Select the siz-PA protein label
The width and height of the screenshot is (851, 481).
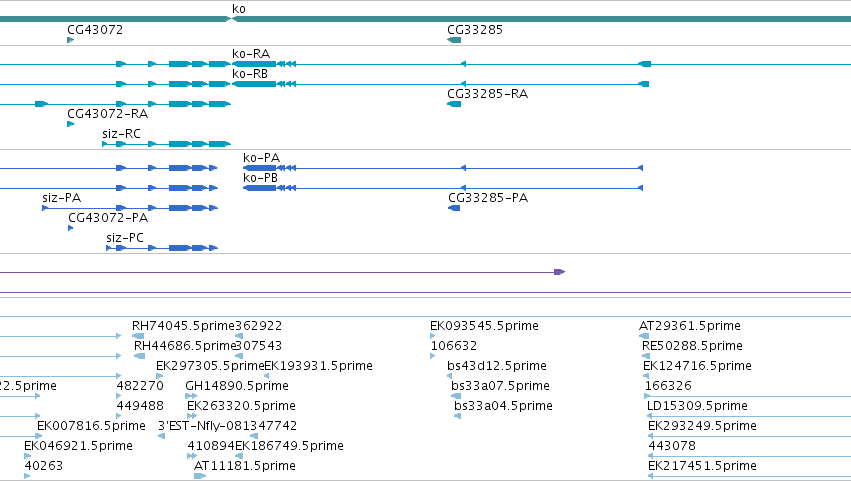pyautogui.click(x=61, y=198)
